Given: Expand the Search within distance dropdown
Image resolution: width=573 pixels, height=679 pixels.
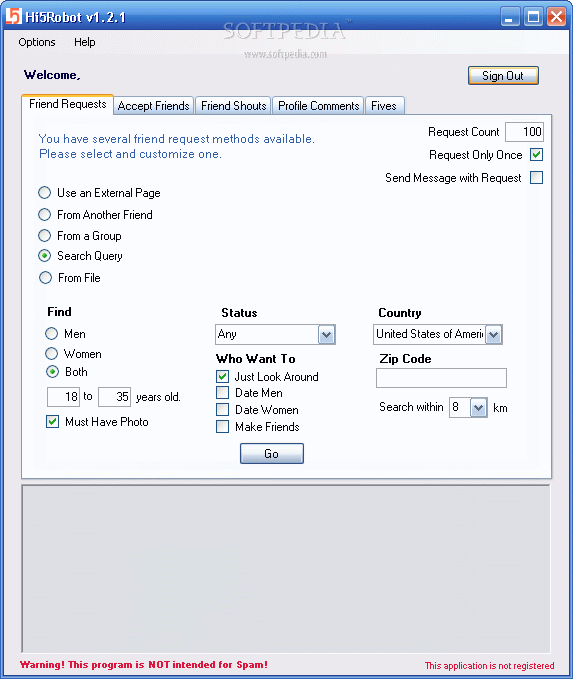Looking at the screenshot, I should 479,407.
